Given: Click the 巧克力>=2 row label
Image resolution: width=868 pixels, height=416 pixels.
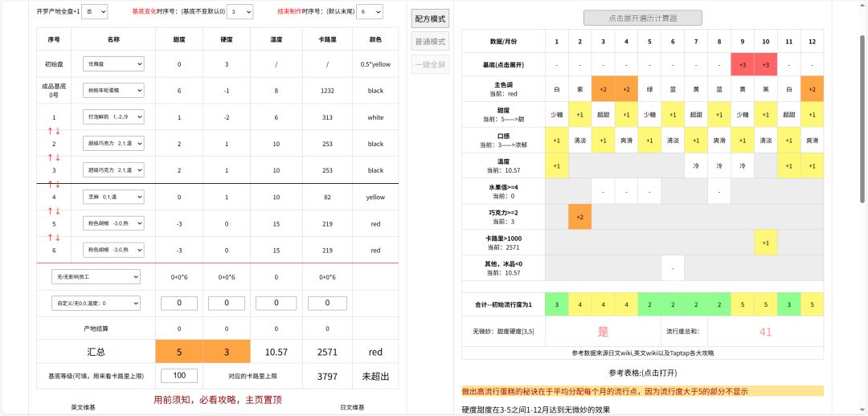Looking at the screenshot, I should (x=503, y=216).
